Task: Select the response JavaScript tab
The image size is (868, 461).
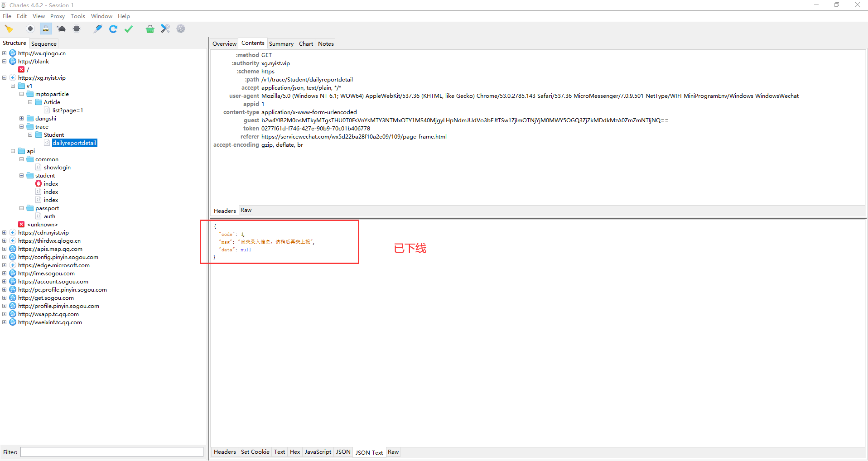Action: [318, 452]
